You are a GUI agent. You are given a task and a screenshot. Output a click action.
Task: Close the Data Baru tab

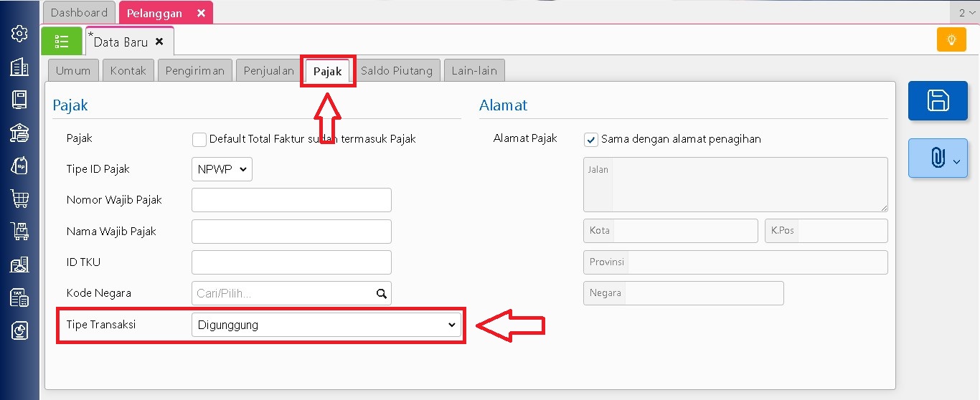point(159,42)
